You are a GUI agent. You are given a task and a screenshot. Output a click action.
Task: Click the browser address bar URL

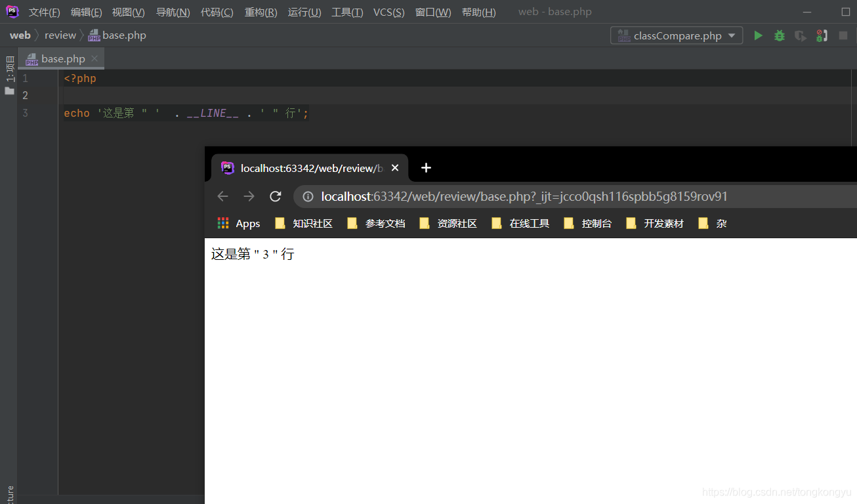click(x=524, y=196)
